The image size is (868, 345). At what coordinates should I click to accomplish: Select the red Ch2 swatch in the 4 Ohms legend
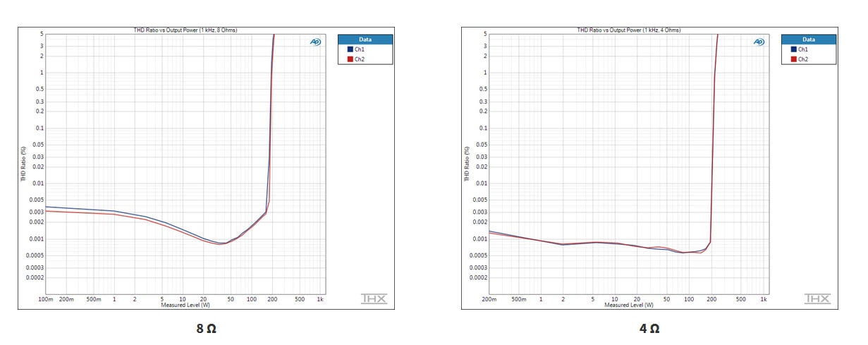[793, 59]
